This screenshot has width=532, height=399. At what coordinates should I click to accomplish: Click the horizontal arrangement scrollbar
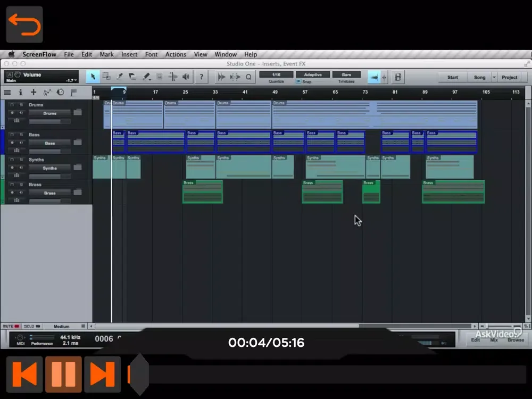pyautogui.click(x=227, y=326)
